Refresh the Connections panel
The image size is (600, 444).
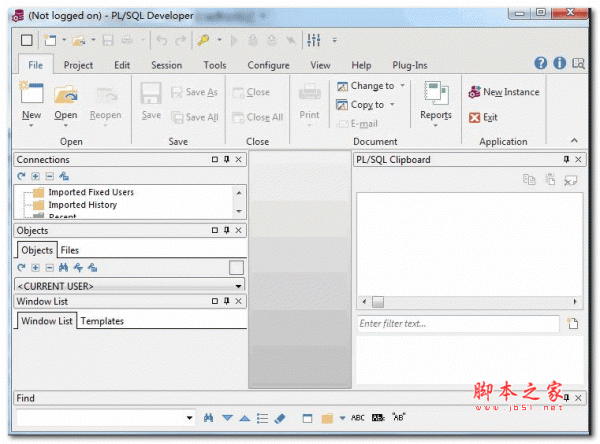click(21, 176)
